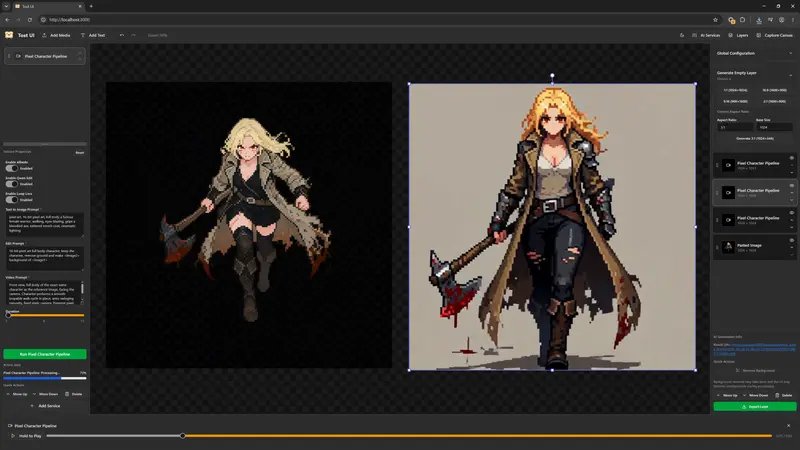Image resolution: width=800 pixels, height=450 pixels.
Task: Click the Zoom percentage label in toolbar
Action: click(x=157, y=35)
